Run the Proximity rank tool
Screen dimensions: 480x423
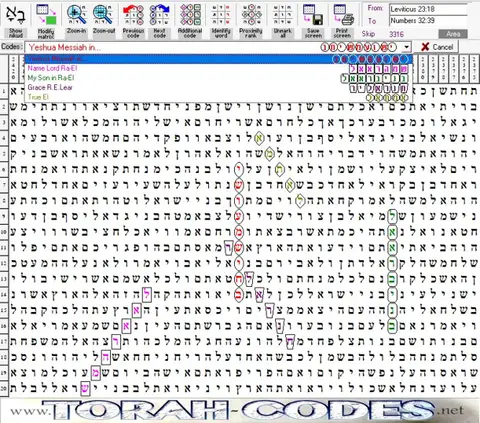click(x=251, y=20)
